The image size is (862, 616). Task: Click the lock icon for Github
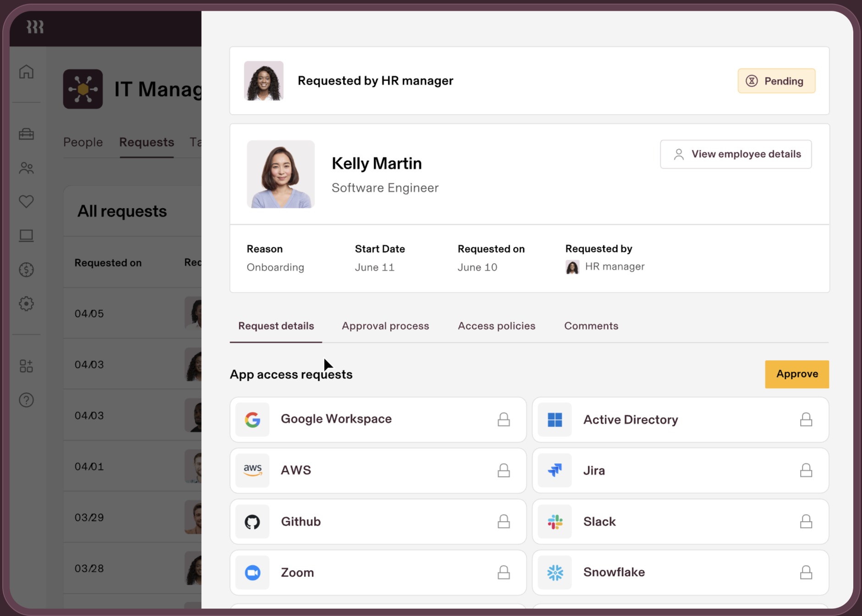click(x=503, y=521)
